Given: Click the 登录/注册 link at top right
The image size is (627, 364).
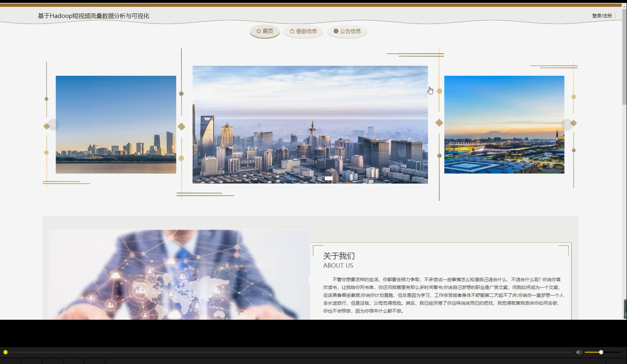Looking at the screenshot, I should [x=602, y=15].
